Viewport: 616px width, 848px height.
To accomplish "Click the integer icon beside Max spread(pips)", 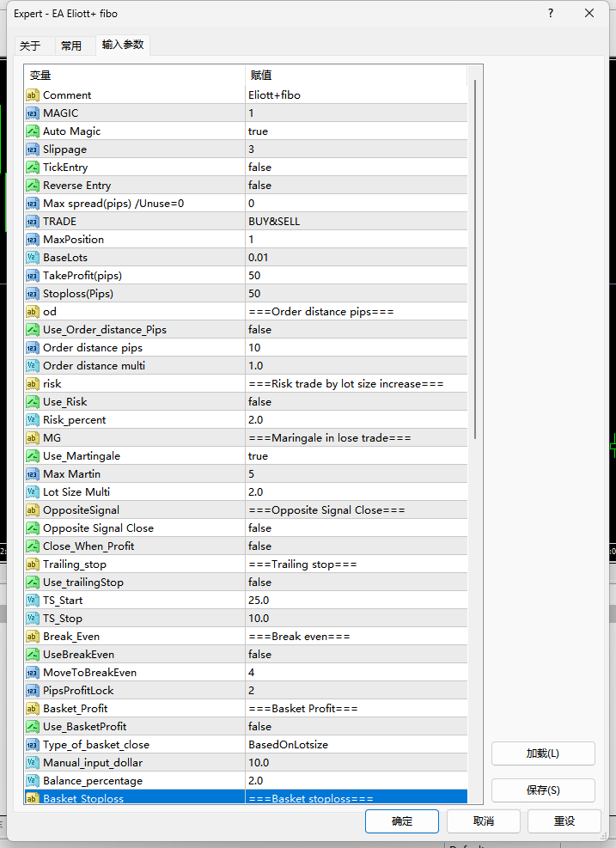I will pyautogui.click(x=33, y=204).
